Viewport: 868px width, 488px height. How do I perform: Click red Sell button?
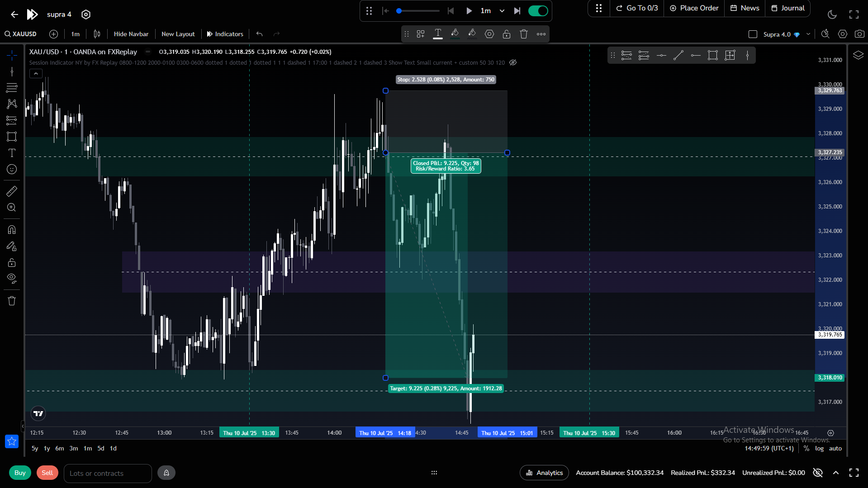[x=47, y=473]
